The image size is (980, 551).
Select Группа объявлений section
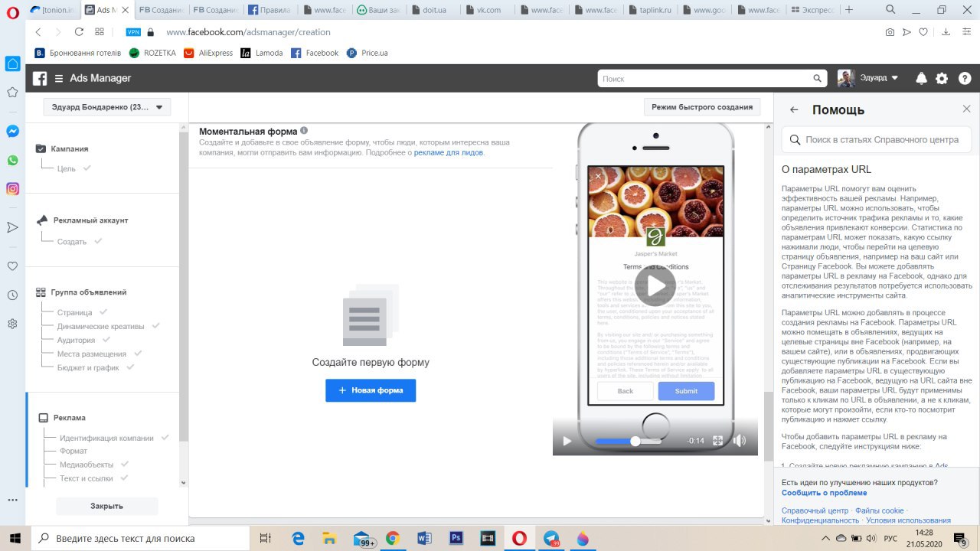(x=89, y=292)
